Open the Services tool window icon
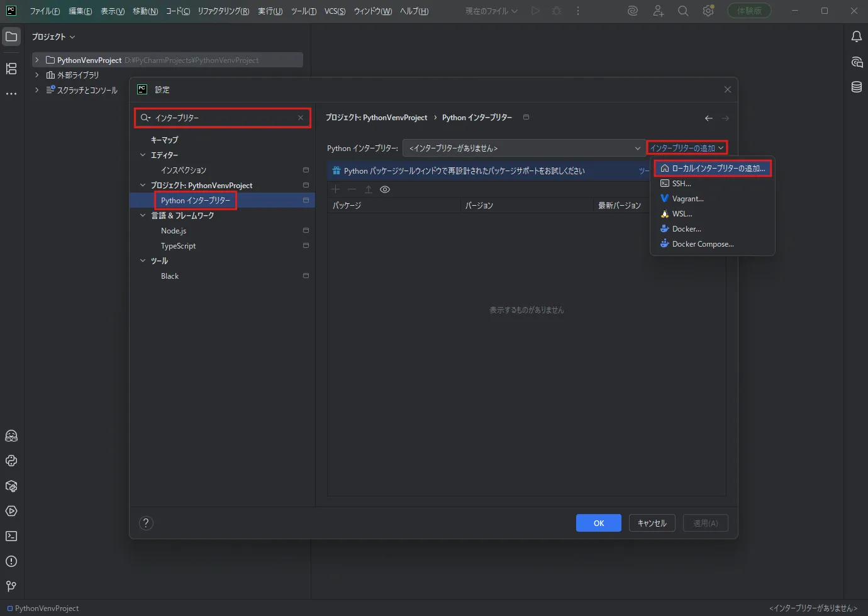 pos(11,512)
